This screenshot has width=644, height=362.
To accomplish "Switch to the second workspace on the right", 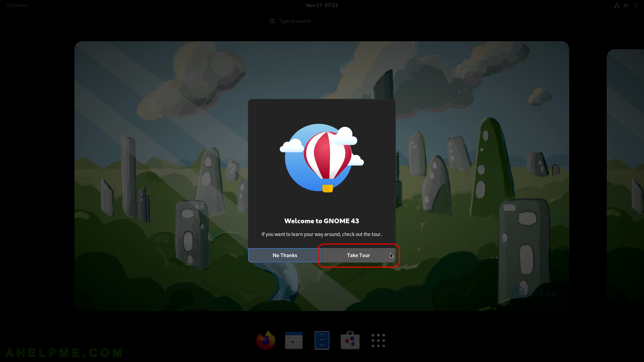I will click(x=625, y=176).
